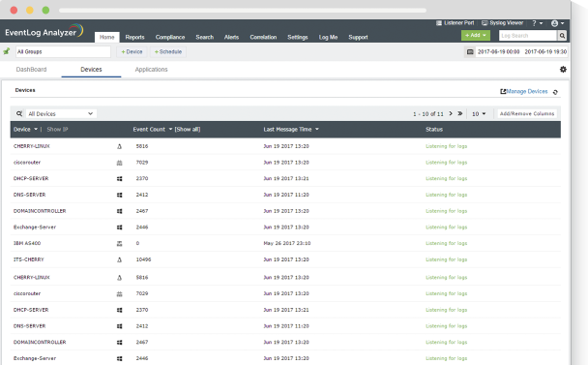
Task: Click the first DNS-SERVER row Windows icon
Action: pos(119,195)
